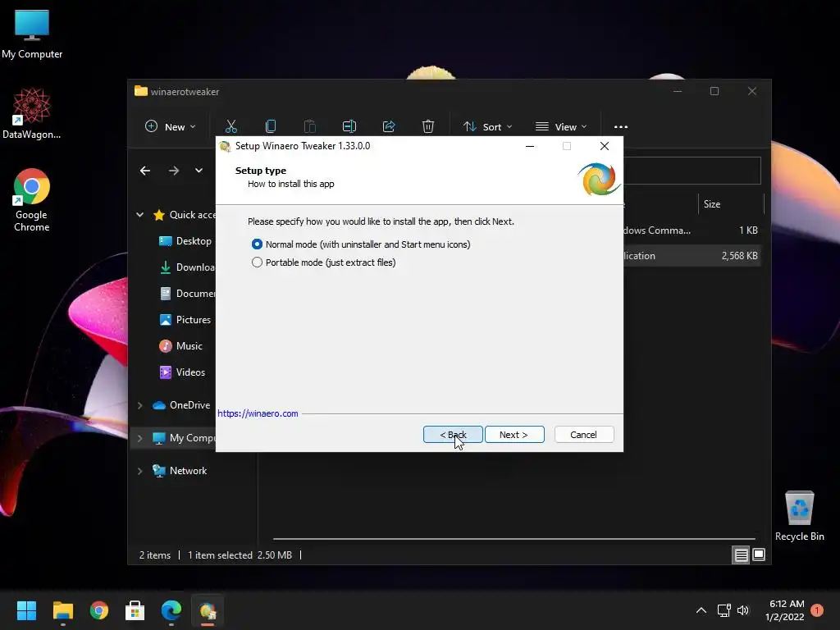Viewport: 840px width, 630px height.
Task: Select the Network item in navigation pane
Action: click(x=180, y=471)
